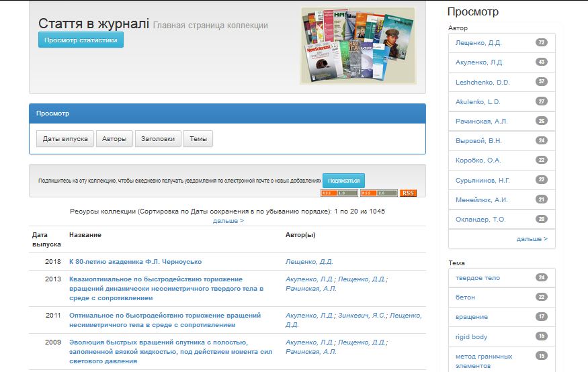Open author Сурьянинов, Н.Г. in sidebar

(482, 180)
